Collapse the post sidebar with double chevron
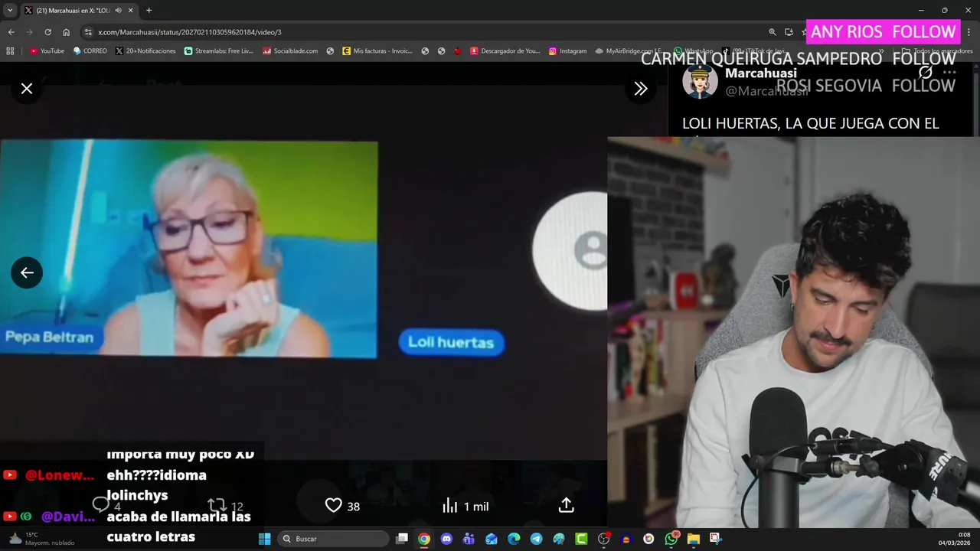Viewport: 980px width, 551px height. tap(641, 89)
